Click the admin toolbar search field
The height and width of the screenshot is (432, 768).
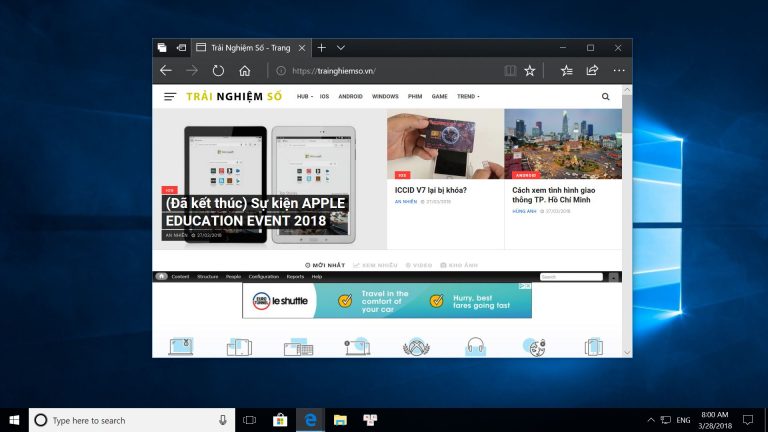tap(571, 277)
